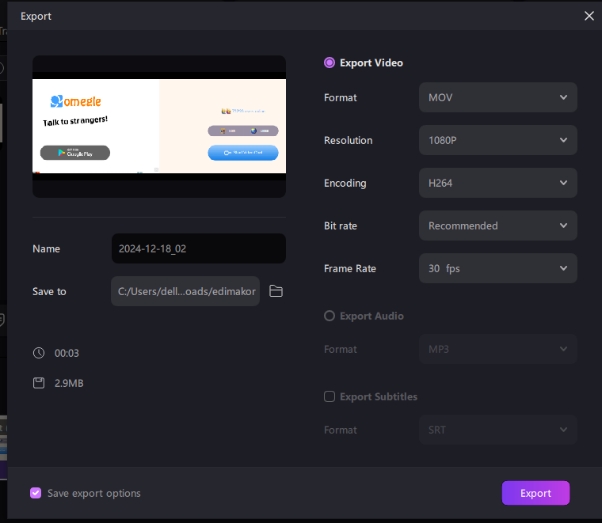
Task: Select the Export Audio radio button
Action: [329, 316]
